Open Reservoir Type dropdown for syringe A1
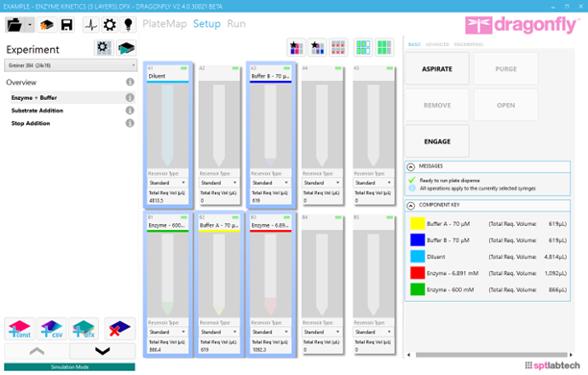Viewport: 588px width, 375px height. (167, 183)
